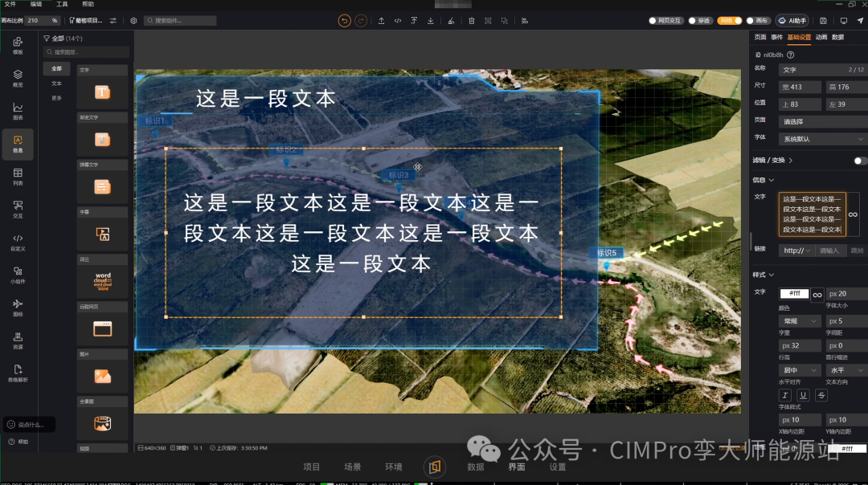Toggle the 穿透 switch
Viewport: 868px width, 485px height.
(x=700, y=20)
